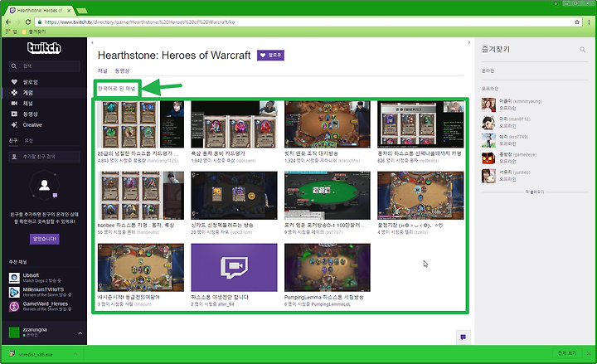Click the search magnifier in favorites panel
The image size is (597, 364).
tap(582, 50)
